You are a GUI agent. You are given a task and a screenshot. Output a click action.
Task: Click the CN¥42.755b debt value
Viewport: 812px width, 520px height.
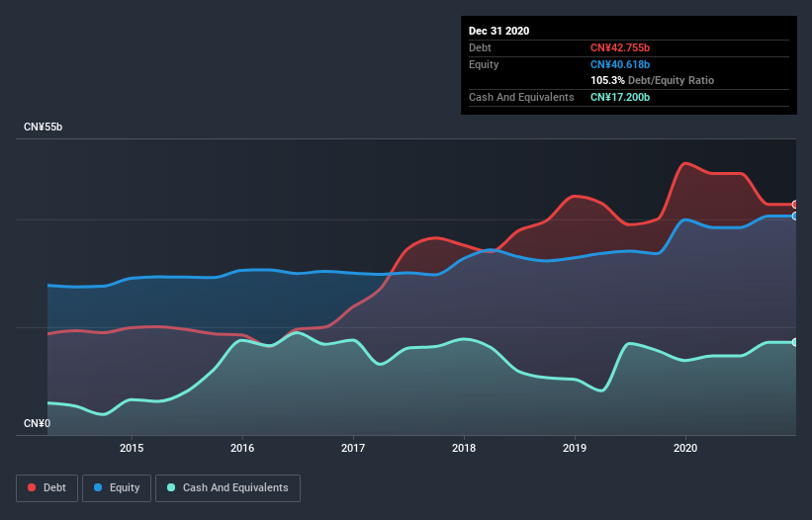[x=620, y=47]
